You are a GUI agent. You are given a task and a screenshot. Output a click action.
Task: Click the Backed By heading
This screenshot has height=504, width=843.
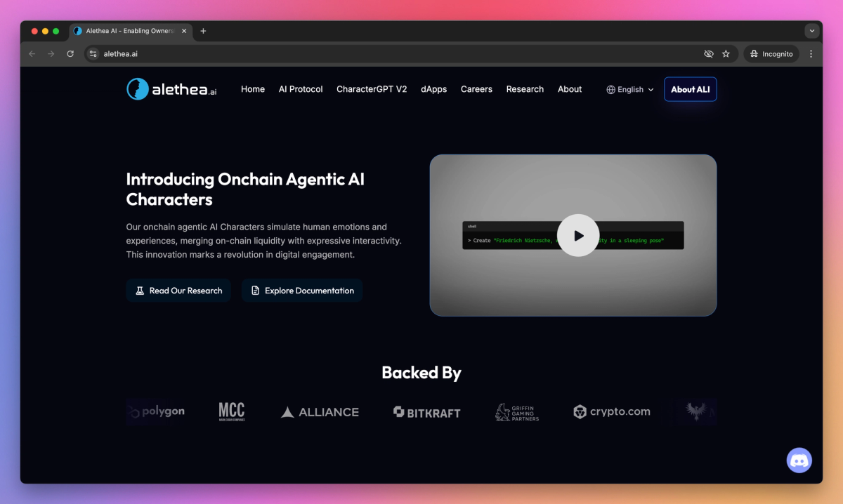click(421, 373)
